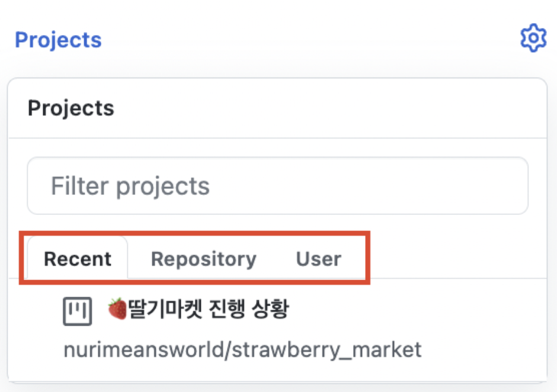This screenshot has width=557, height=392.
Task: Click the word 상황 in project title
Action: [270, 309]
